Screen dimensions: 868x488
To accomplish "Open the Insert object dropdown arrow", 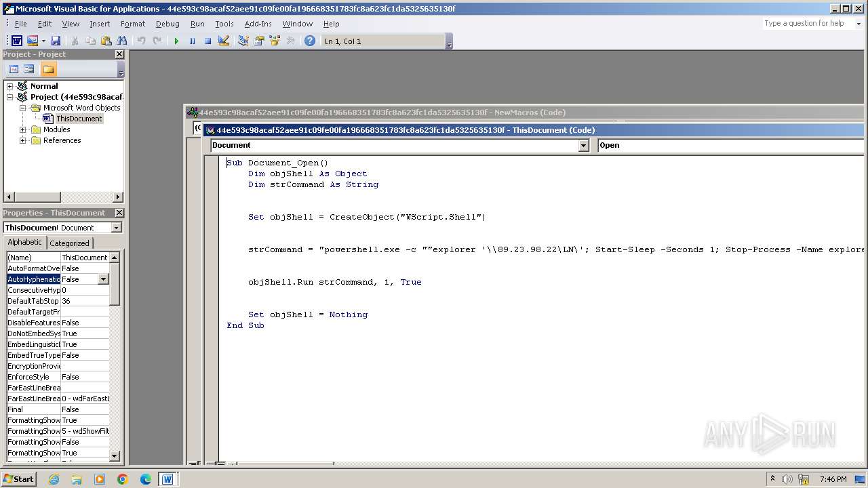I will click(x=43, y=41).
